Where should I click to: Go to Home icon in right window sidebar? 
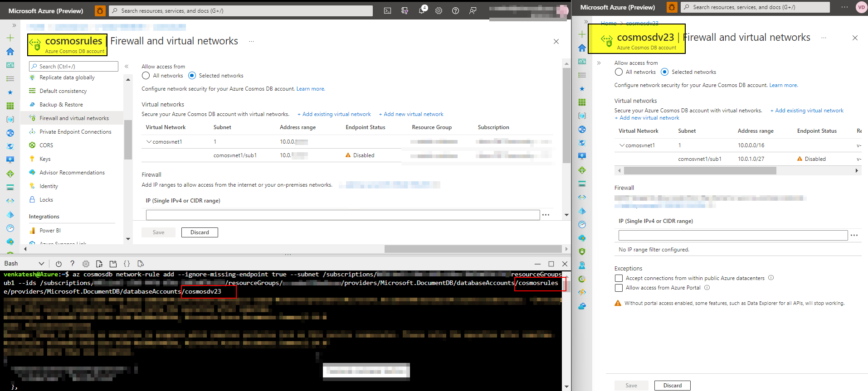pyautogui.click(x=582, y=48)
